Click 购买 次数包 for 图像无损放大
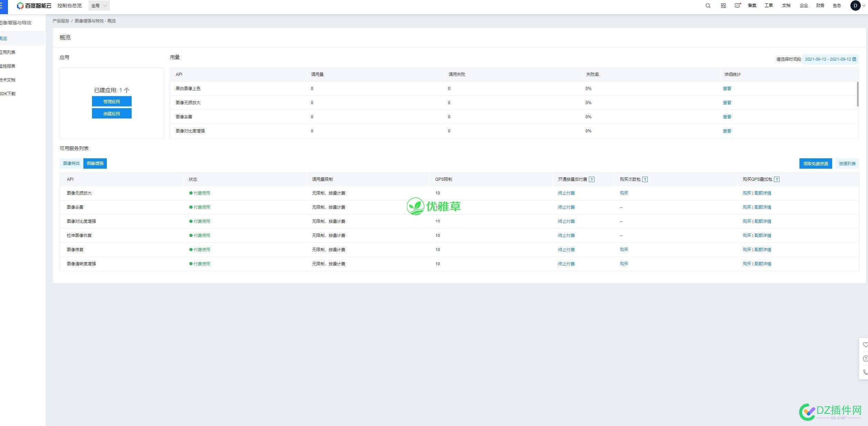This screenshot has height=426, width=868. point(624,193)
